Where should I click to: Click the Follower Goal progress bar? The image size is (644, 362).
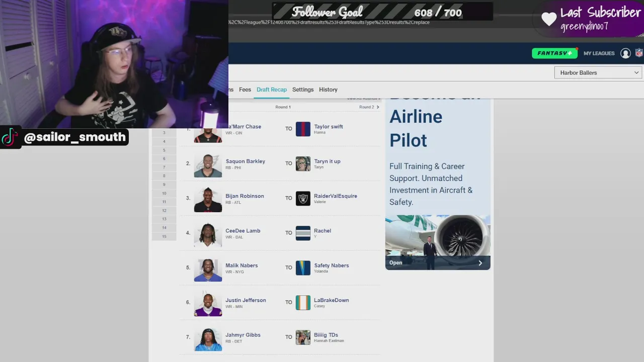[382, 12]
